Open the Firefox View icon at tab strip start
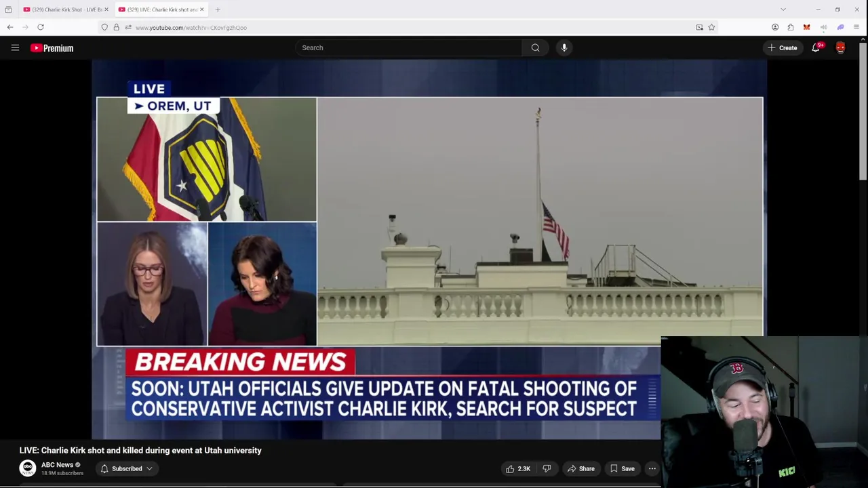Viewport: 868px width, 488px height. [x=8, y=9]
